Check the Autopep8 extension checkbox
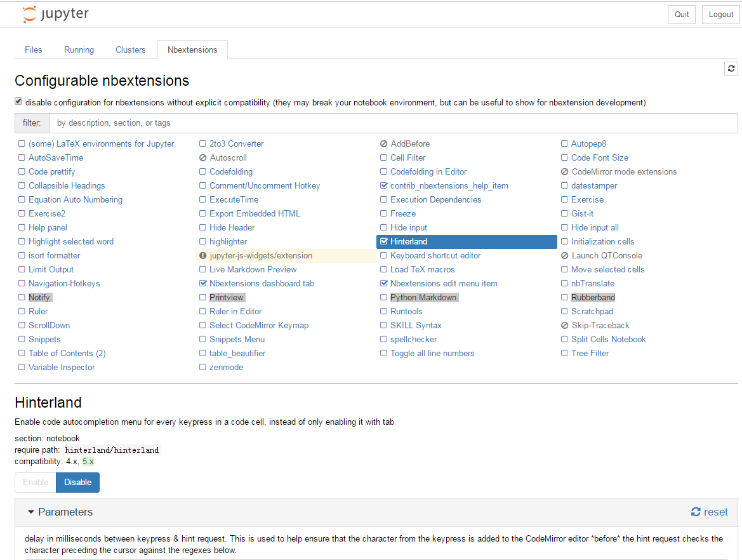742x560 pixels. 564,143
